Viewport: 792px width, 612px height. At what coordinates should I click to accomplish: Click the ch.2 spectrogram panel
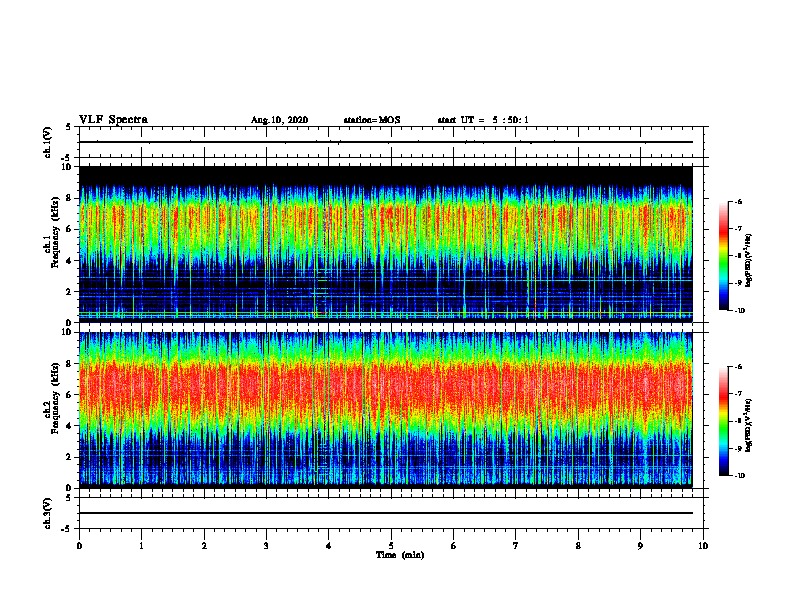tap(386, 410)
